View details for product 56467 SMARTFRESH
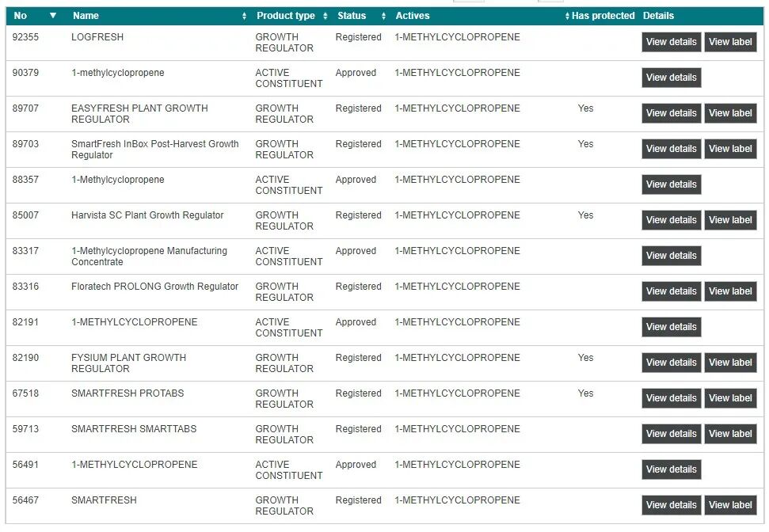769x532 pixels. pos(672,505)
